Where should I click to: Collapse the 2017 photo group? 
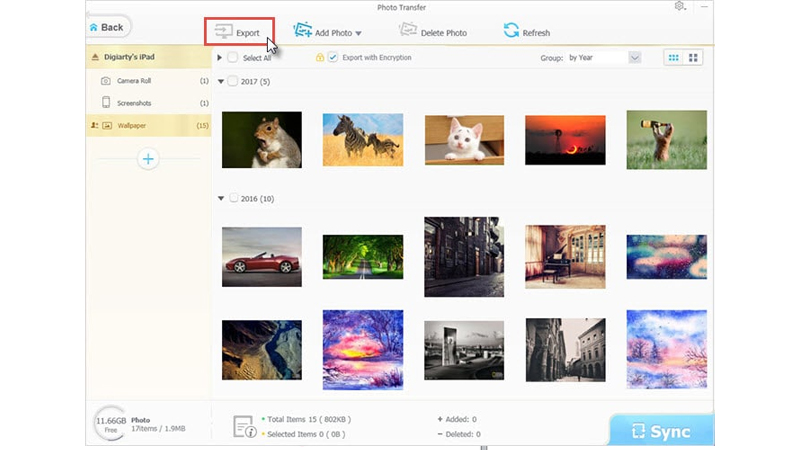click(x=221, y=82)
